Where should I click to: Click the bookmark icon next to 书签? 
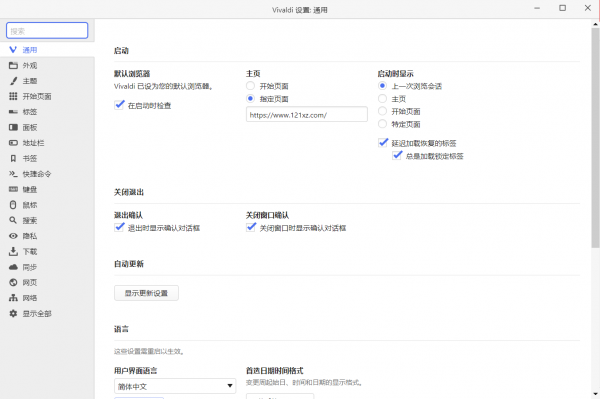click(13, 158)
